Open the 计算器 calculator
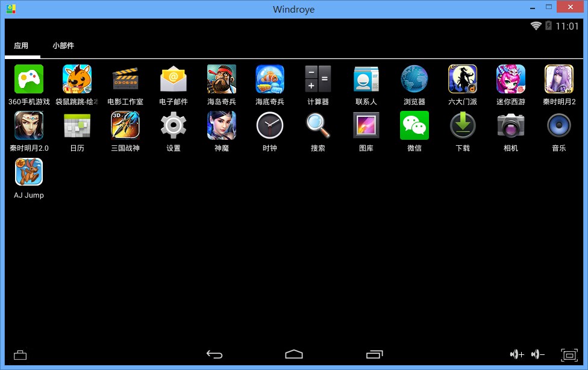This screenshot has width=588, height=370. pos(318,79)
